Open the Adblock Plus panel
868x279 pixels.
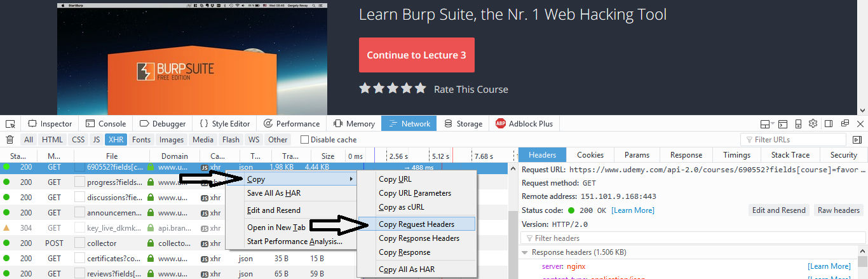524,124
